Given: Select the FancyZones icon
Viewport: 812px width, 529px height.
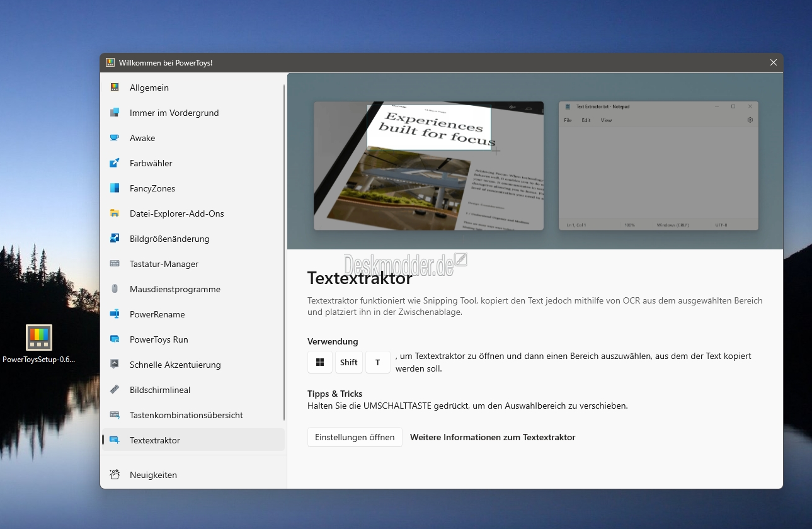Looking at the screenshot, I should [x=115, y=188].
